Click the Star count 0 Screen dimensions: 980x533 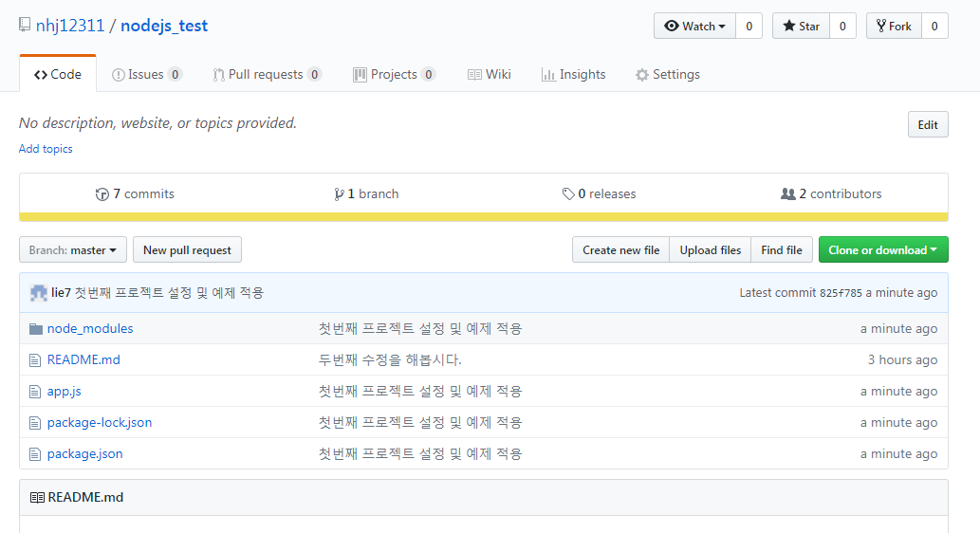[842, 26]
